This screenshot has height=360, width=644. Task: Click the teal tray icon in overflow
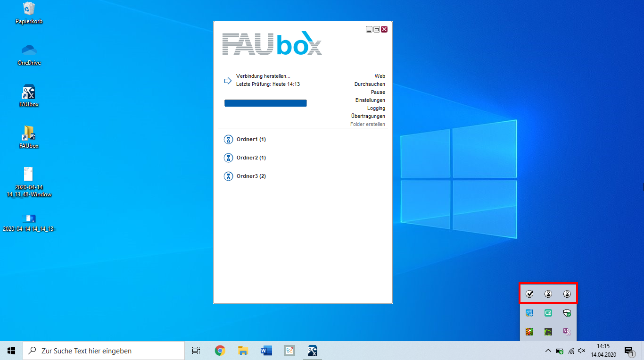tap(548, 313)
